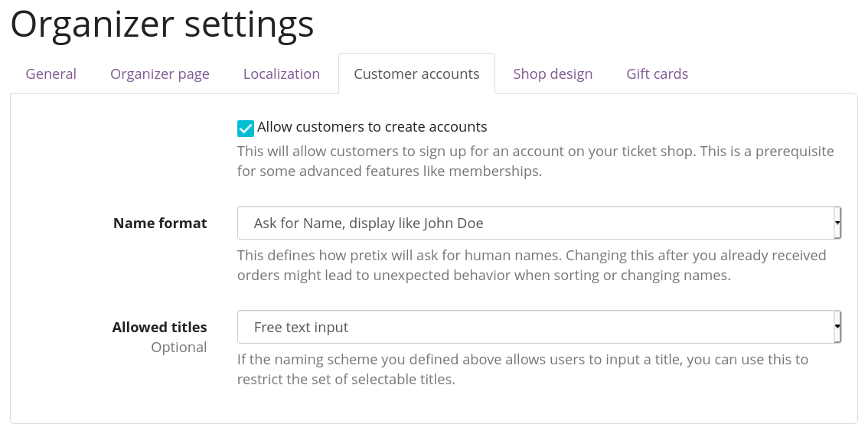868x434 pixels.
Task: Open the Name format dropdown
Action: pyautogui.click(x=536, y=223)
